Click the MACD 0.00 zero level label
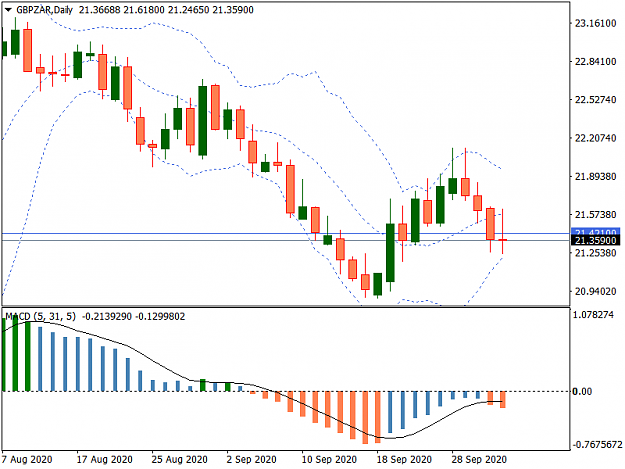Viewport: 625px width, 469px height. point(584,392)
